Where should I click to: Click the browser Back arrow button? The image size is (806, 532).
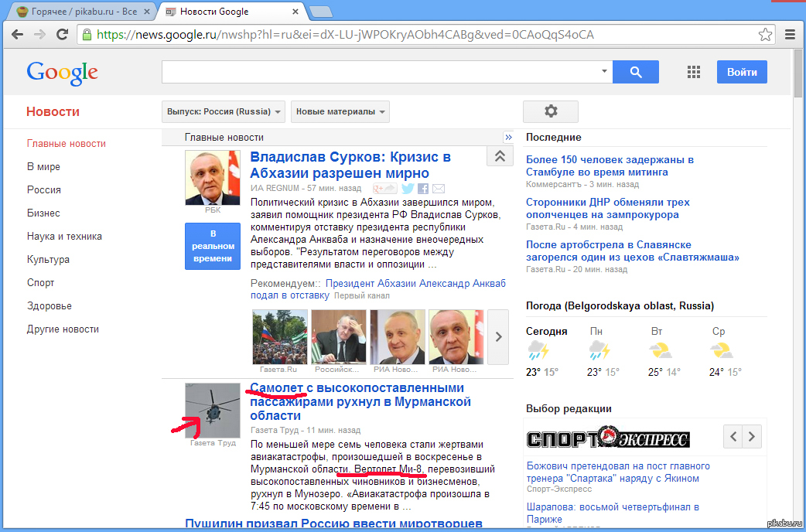coord(16,35)
